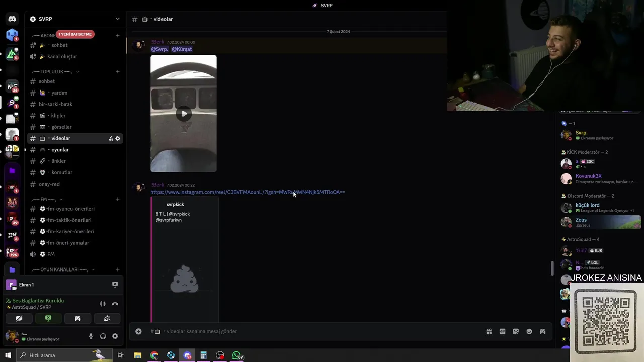This screenshot has width=644, height=362.
Task: Open yardım channel
Action: coord(75,93)
